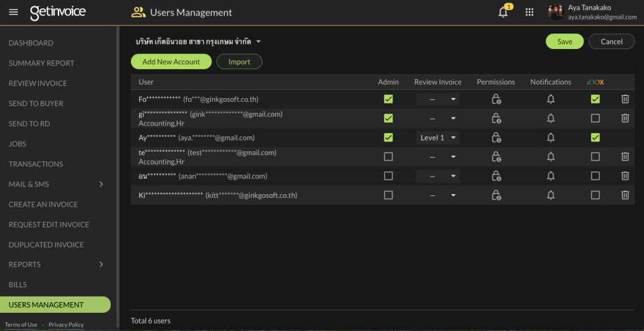Click the Save button

564,41
